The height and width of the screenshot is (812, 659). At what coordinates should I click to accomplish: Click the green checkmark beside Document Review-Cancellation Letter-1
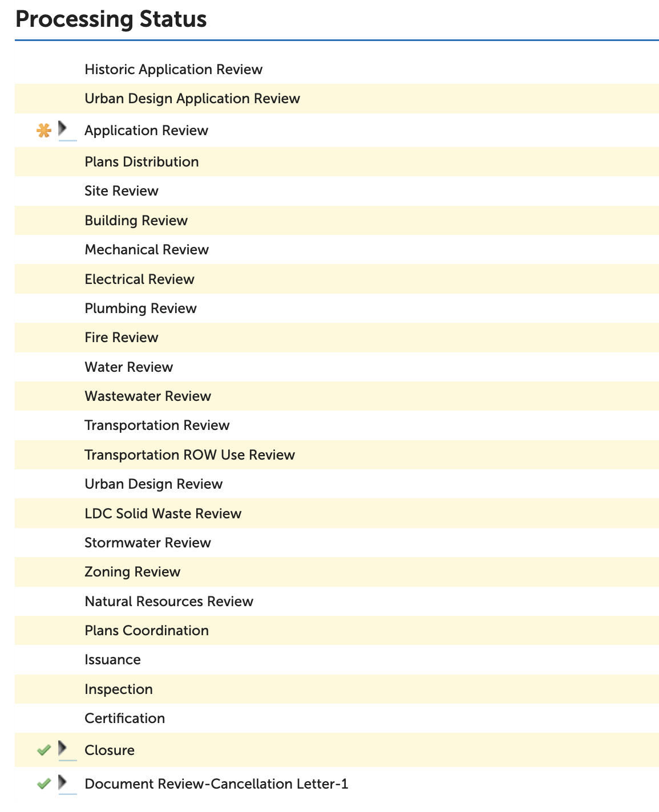pyautogui.click(x=44, y=784)
